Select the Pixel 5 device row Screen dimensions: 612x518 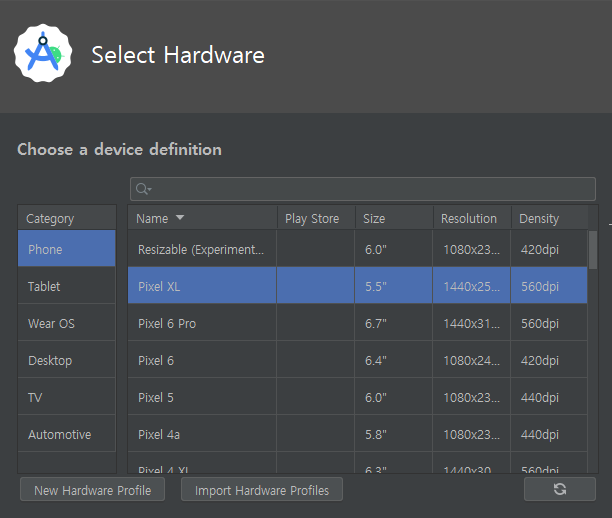click(358, 397)
